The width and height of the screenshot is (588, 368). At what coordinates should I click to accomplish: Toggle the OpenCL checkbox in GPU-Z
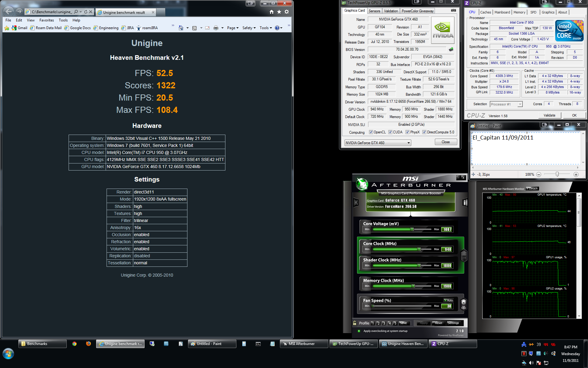[x=371, y=132]
